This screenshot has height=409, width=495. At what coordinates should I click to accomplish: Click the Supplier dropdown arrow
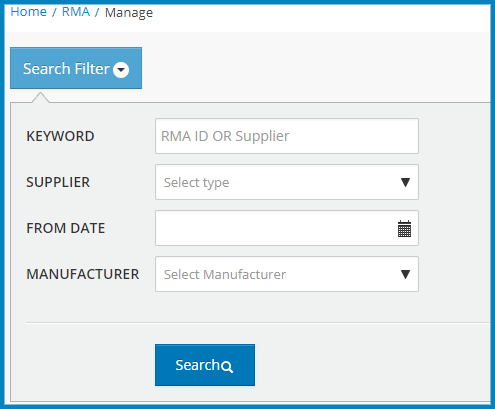405,182
